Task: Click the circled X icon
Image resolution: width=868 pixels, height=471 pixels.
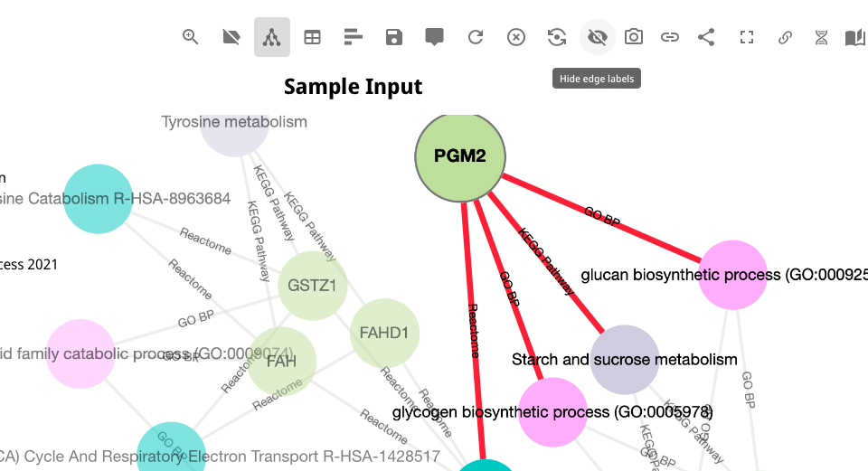Action: coord(516,37)
